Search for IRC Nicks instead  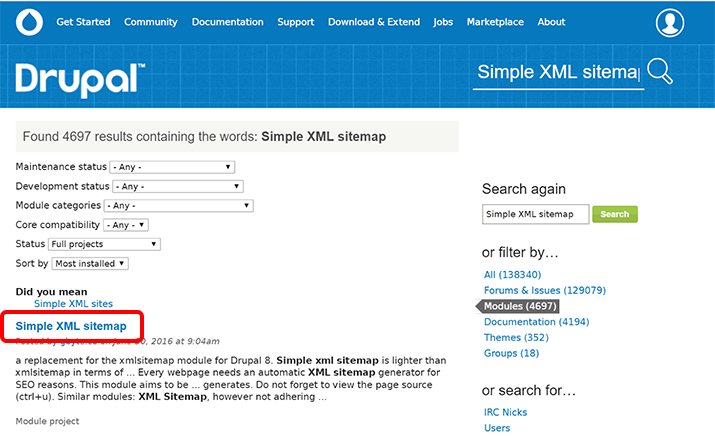click(505, 412)
